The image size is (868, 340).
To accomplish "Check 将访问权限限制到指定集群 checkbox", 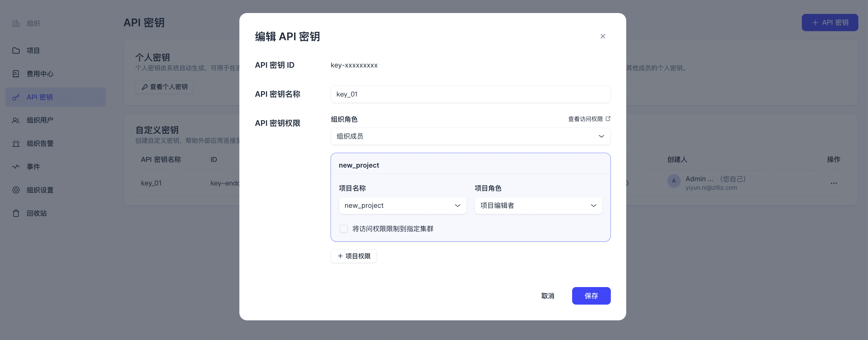I will pos(343,229).
